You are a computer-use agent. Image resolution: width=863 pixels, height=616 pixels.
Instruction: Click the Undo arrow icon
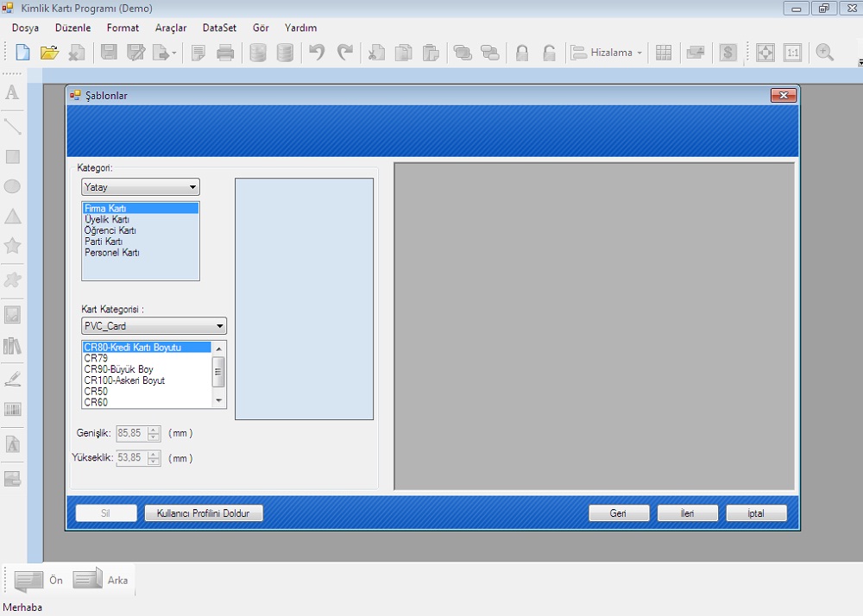(x=317, y=53)
